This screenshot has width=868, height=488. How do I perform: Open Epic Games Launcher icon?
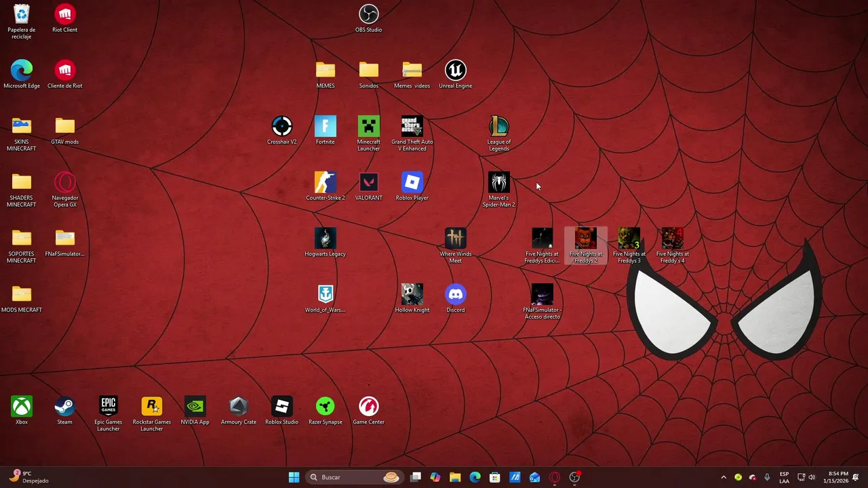[x=108, y=415]
